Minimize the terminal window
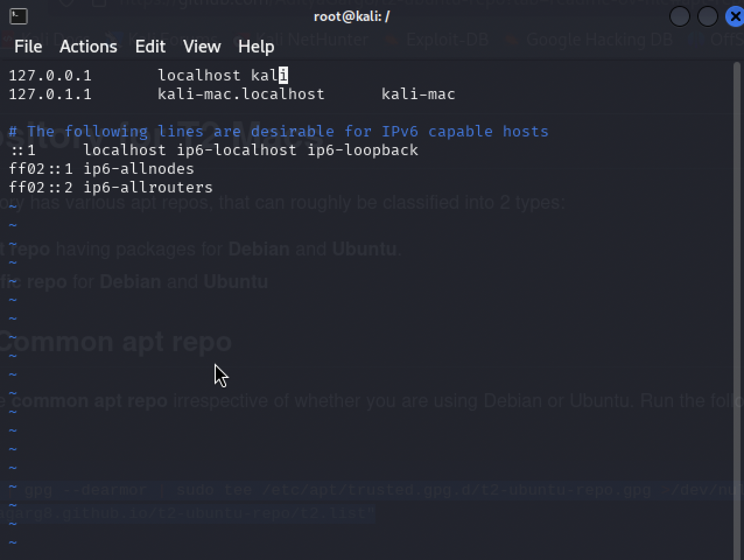Image resolution: width=744 pixels, height=560 pixels. 679,16
